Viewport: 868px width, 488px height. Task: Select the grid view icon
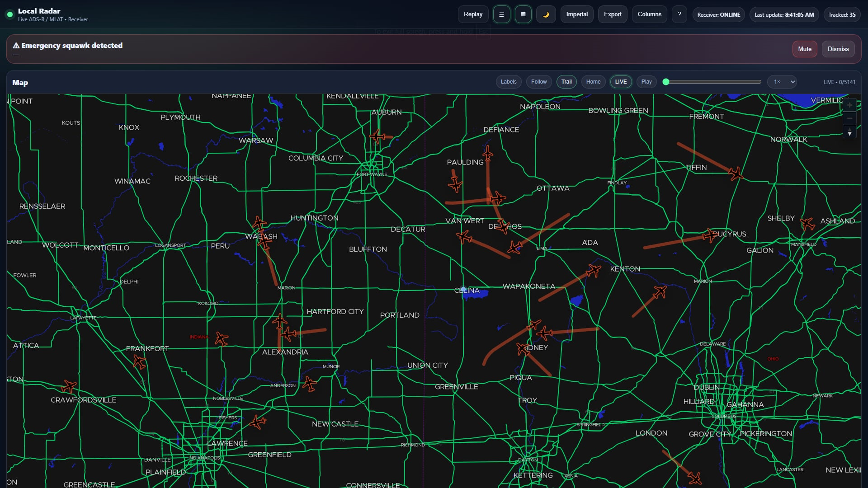(523, 14)
